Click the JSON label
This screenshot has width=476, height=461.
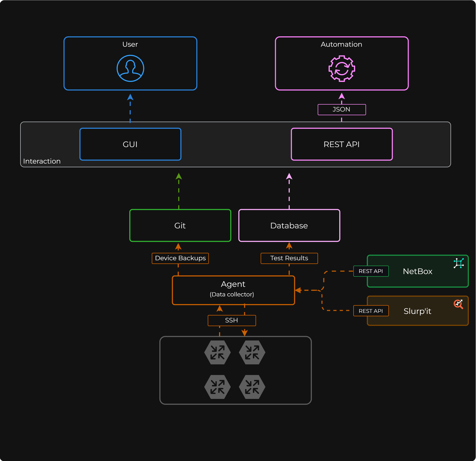click(x=342, y=109)
